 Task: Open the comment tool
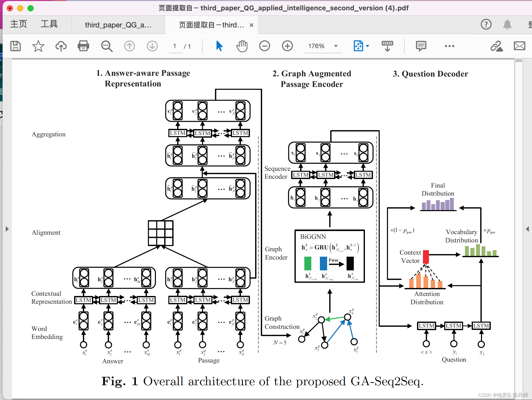tap(421, 46)
